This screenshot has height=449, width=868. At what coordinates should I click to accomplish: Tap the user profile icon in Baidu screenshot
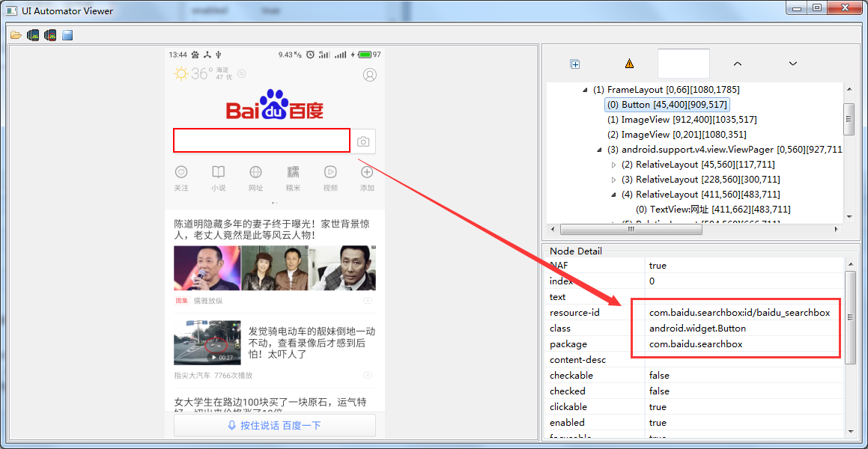click(x=369, y=74)
